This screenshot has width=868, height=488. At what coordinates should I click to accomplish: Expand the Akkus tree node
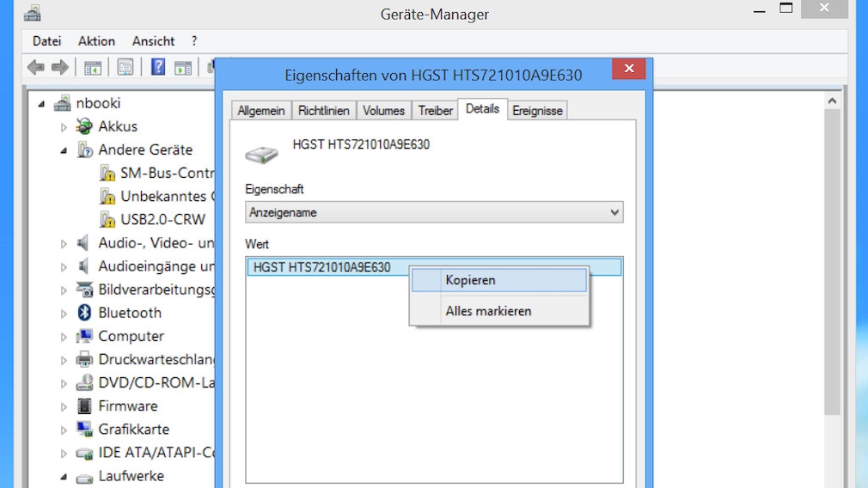tap(64, 127)
